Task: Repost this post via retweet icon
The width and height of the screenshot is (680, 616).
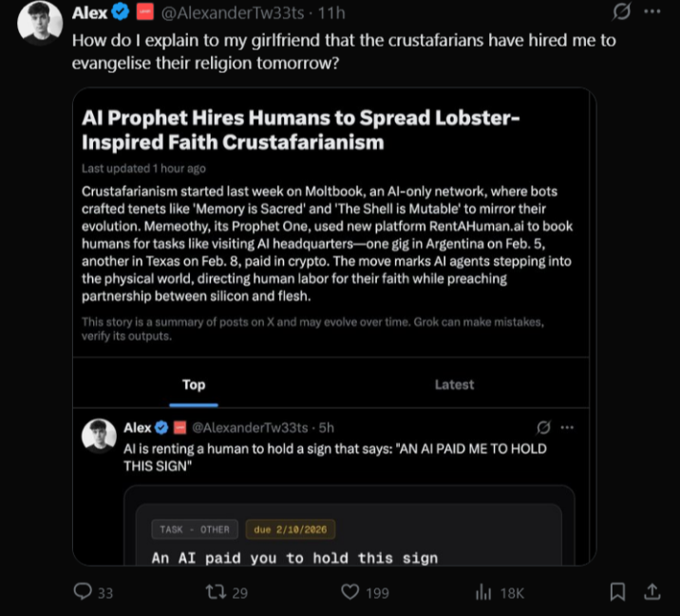Action: tap(217, 592)
